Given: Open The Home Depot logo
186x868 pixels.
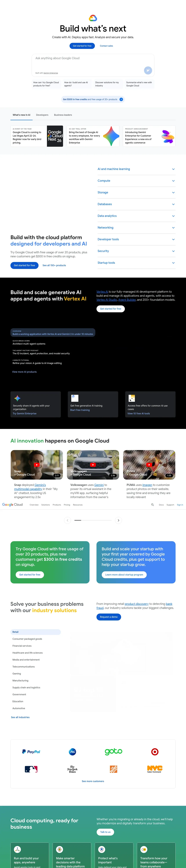Looking at the screenshot, I should pyautogui.click(x=113, y=769).
